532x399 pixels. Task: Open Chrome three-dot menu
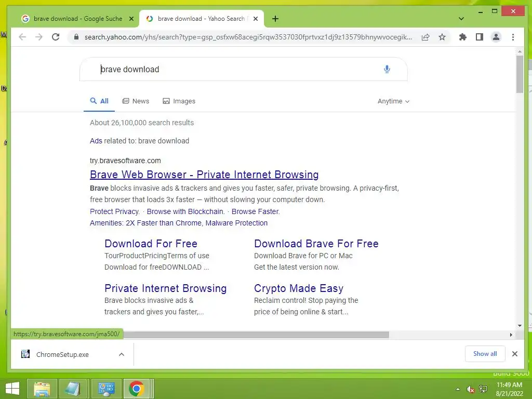513,37
